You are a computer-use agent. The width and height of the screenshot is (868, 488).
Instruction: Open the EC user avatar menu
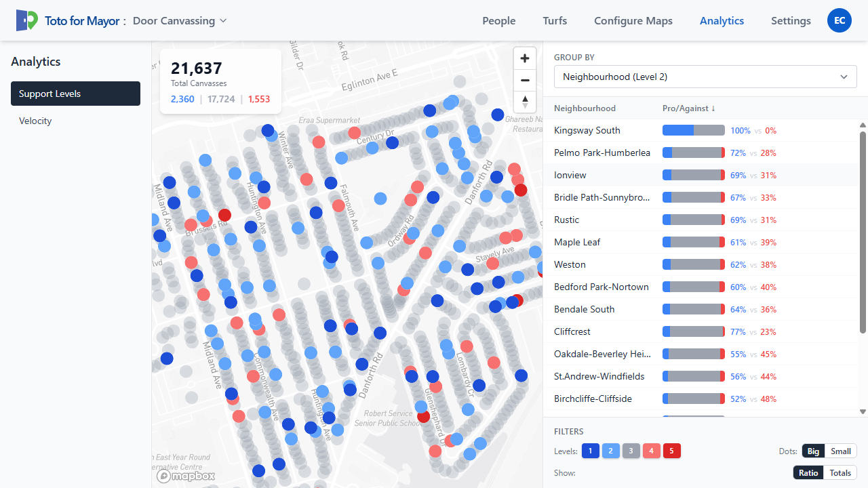[x=840, y=20]
